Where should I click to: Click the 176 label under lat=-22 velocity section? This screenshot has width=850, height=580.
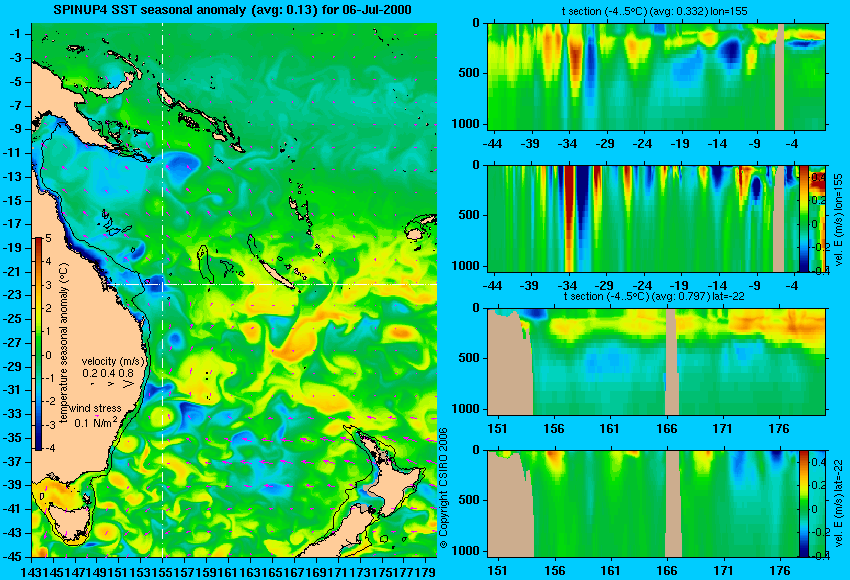coord(779,571)
